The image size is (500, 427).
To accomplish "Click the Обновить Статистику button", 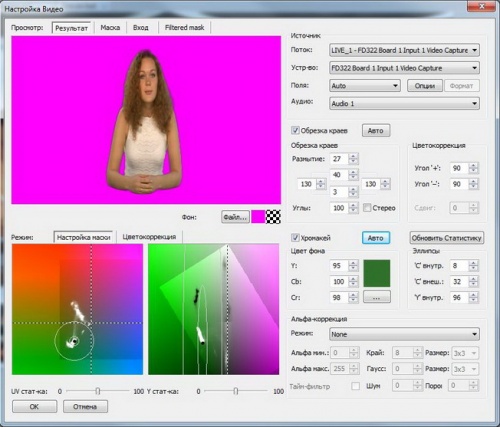I will (447, 238).
